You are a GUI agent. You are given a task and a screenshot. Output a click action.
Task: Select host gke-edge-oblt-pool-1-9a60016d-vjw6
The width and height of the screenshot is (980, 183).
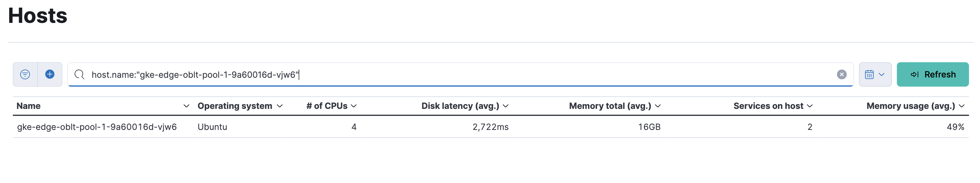click(97, 127)
